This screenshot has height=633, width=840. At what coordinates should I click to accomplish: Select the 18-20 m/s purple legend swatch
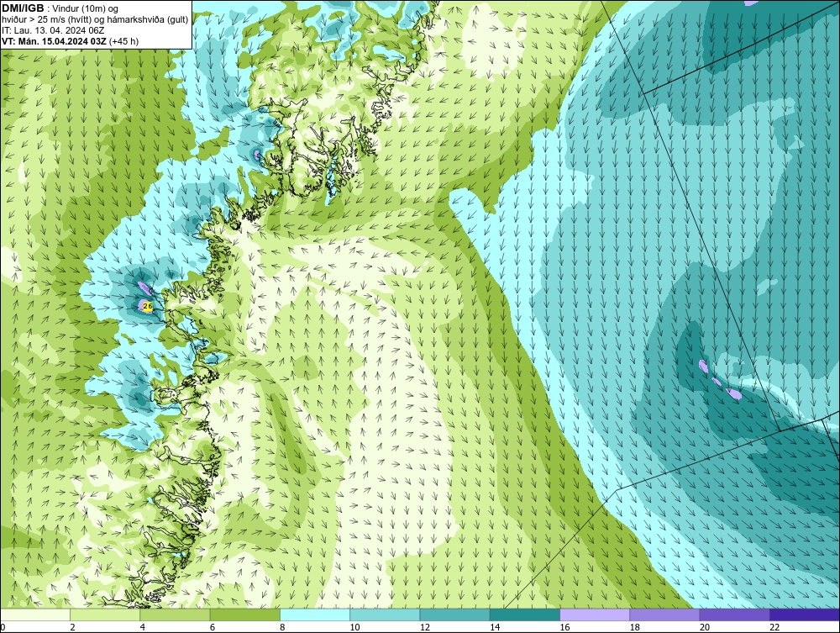click(x=664, y=615)
